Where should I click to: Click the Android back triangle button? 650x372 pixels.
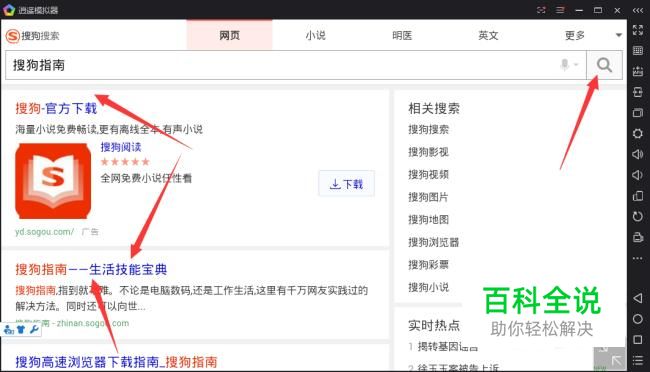click(x=638, y=298)
